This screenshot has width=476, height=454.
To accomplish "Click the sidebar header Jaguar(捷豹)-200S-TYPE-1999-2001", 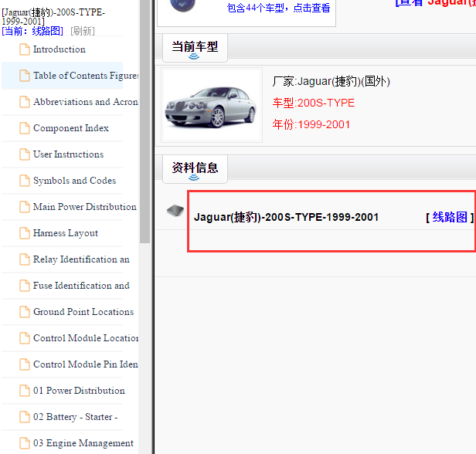I will [53, 17].
